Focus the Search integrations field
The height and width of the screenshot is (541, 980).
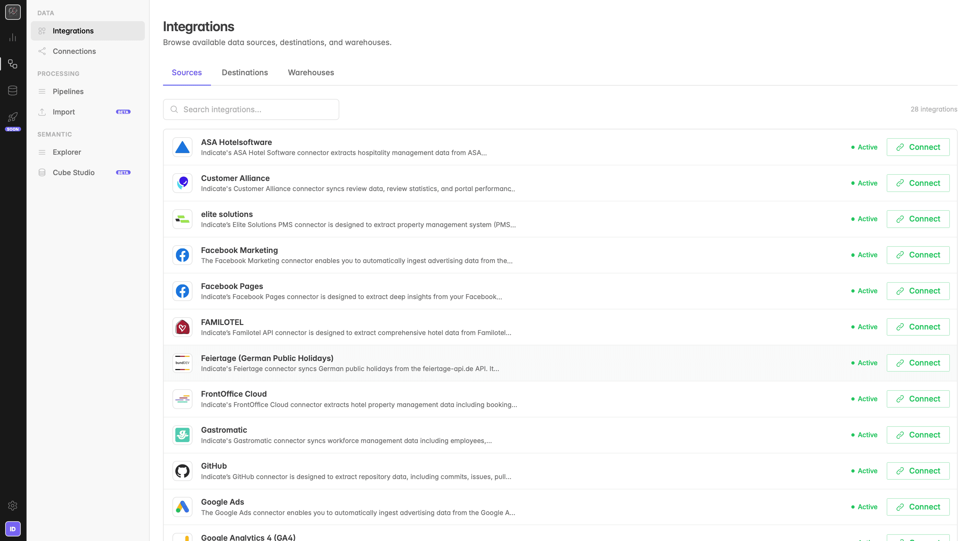coord(251,110)
